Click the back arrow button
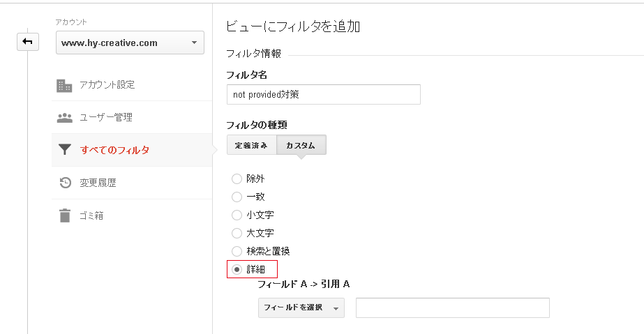644x334 pixels. click(x=28, y=42)
